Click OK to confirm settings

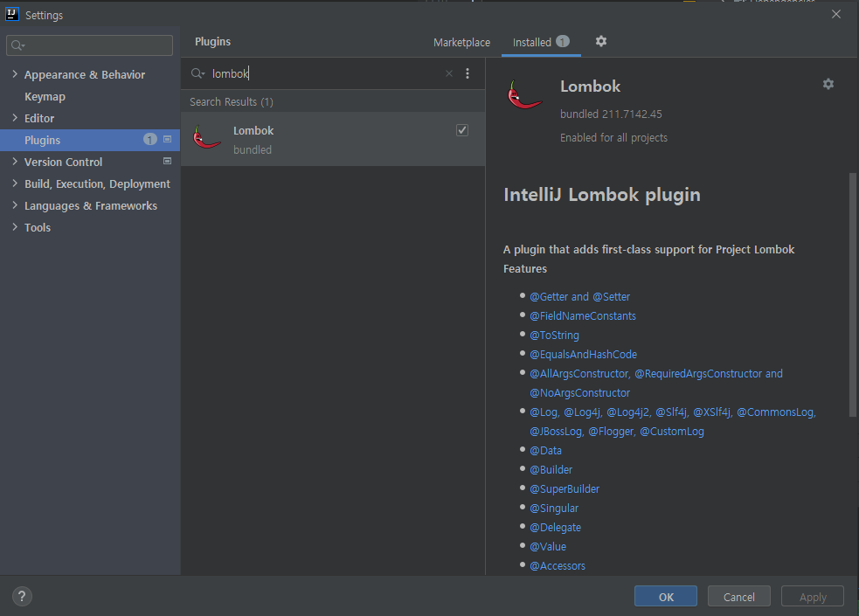click(666, 596)
